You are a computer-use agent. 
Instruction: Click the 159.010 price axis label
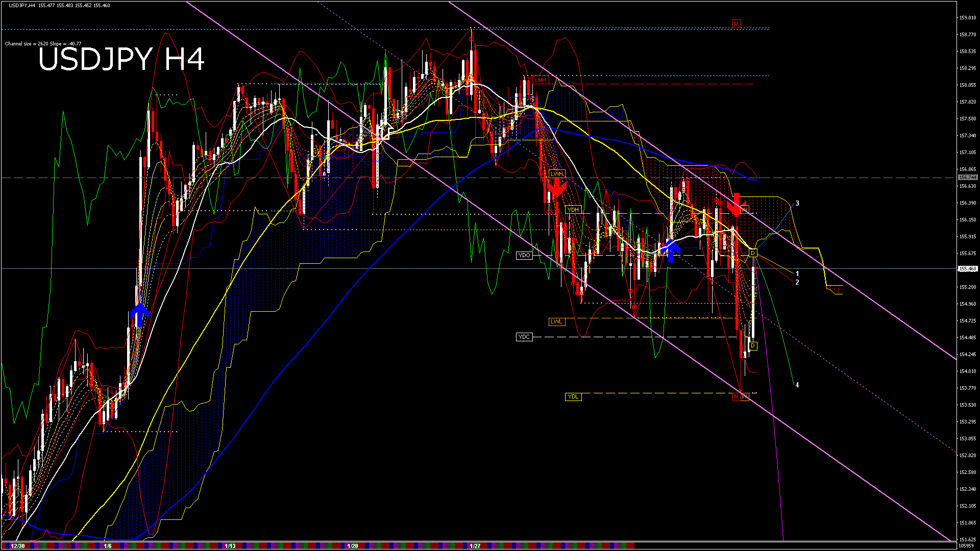point(968,18)
